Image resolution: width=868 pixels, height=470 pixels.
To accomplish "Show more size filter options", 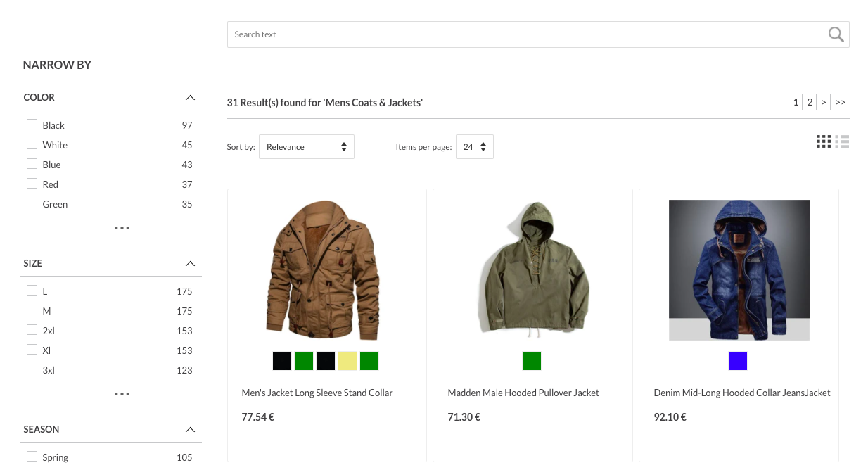I will 122,394.
